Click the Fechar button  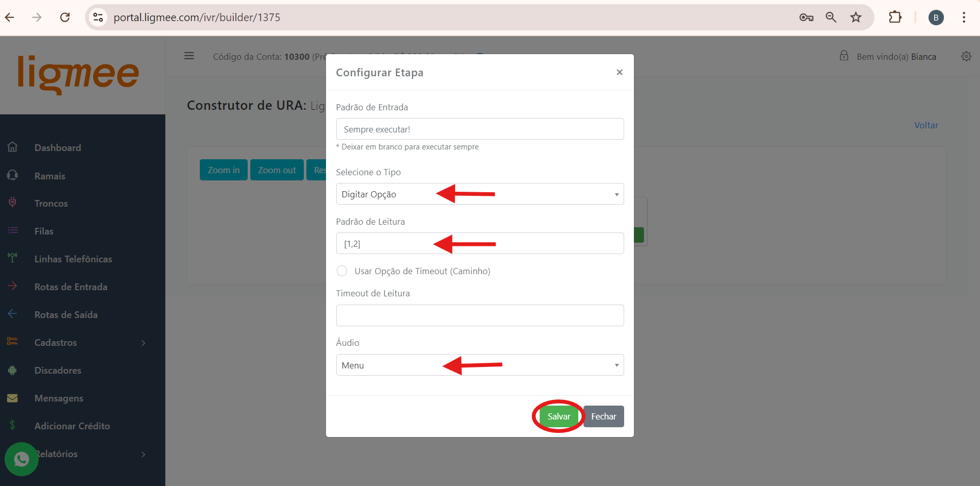pyautogui.click(x=604, y=416)
